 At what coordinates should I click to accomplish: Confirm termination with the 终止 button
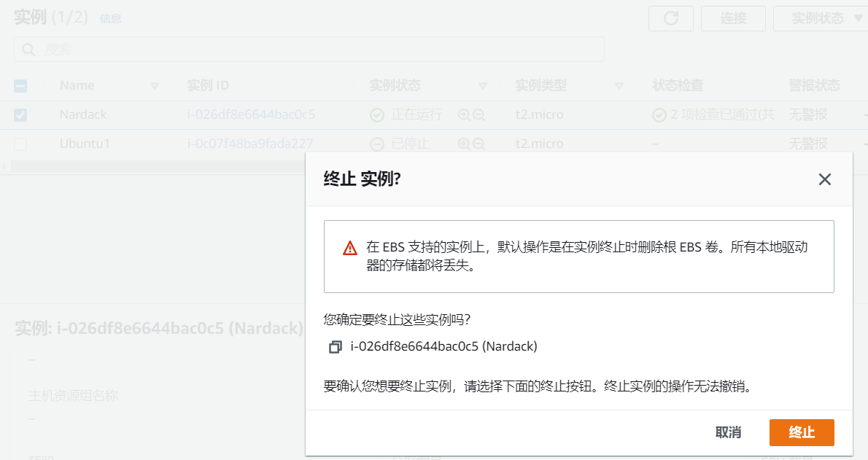click(x=802, y=432)
